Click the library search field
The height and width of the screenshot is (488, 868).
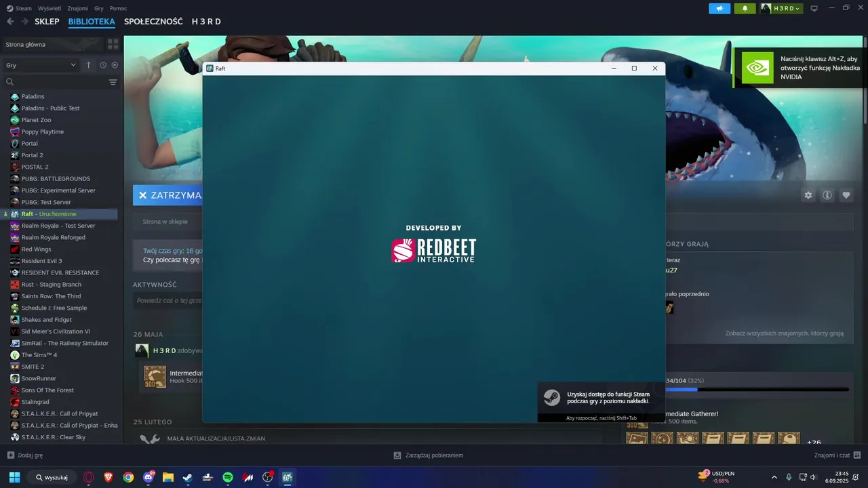pos(54,82)
